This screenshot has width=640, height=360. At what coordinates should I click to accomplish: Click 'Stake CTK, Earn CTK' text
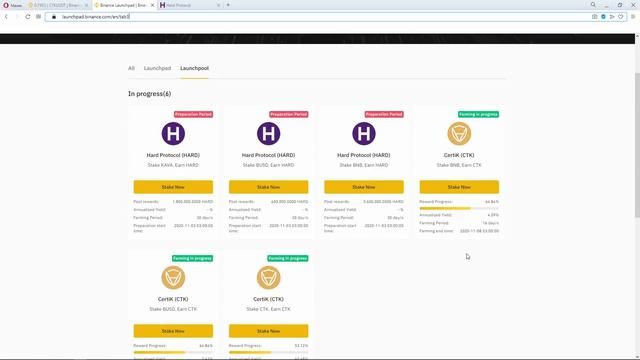click(x=269, y=309)
